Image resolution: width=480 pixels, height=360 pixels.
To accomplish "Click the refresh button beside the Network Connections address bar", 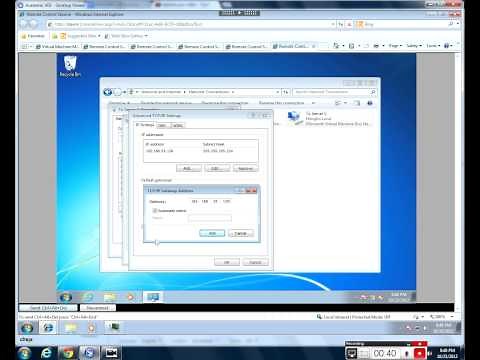I will [x=286, y=92].
